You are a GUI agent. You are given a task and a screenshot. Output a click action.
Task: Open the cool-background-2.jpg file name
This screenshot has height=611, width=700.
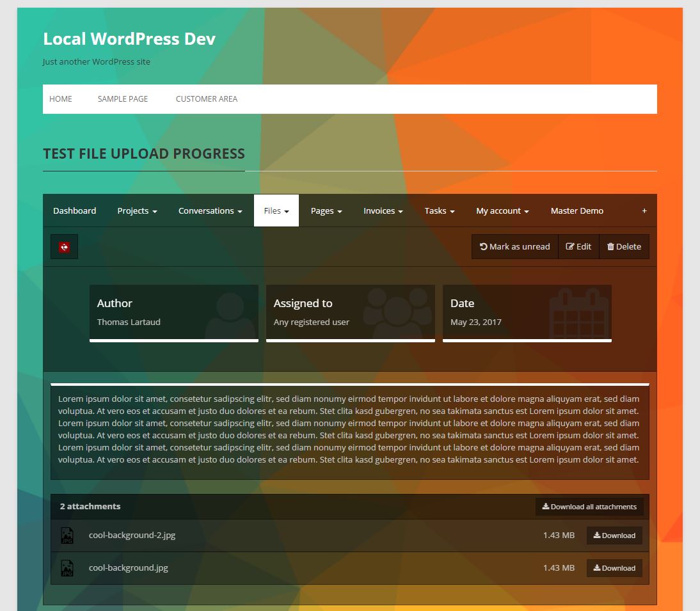[x=132, y=535]
